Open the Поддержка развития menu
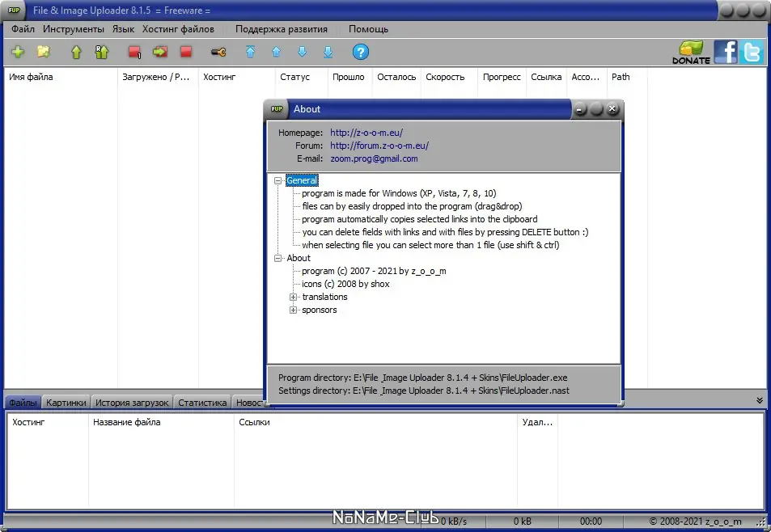Screen dimensions: 771x532 (x=282, y=29)
